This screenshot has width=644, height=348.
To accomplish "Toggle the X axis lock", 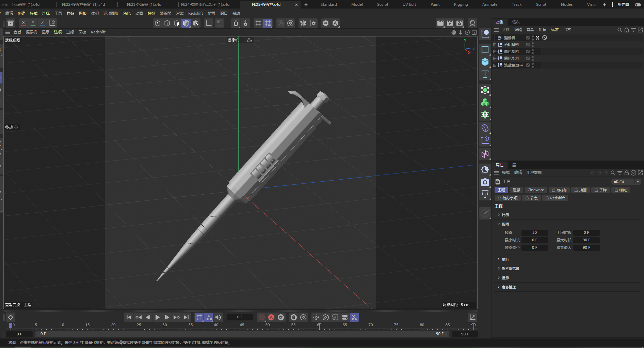I will click(23, 23).
